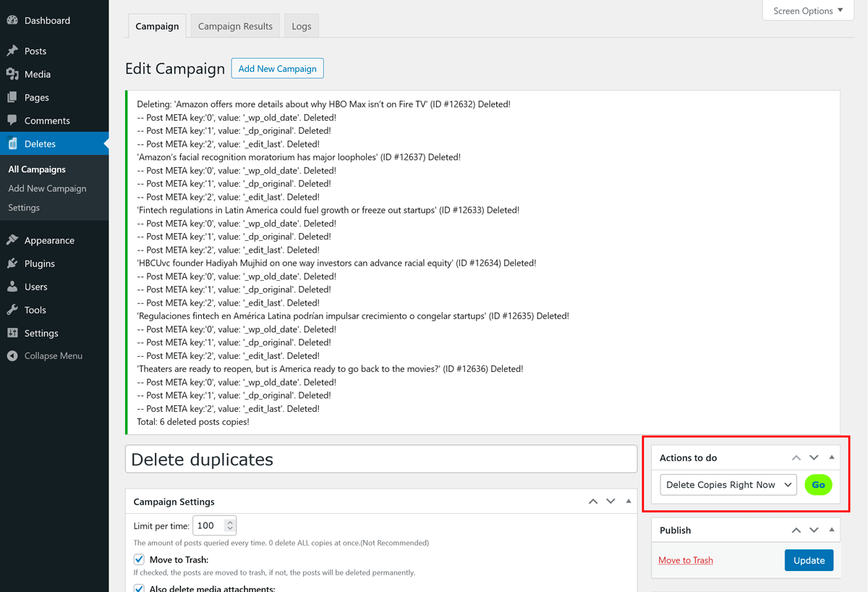Click the Plugins plug icon
868x592 pixels.
(12, 263)
